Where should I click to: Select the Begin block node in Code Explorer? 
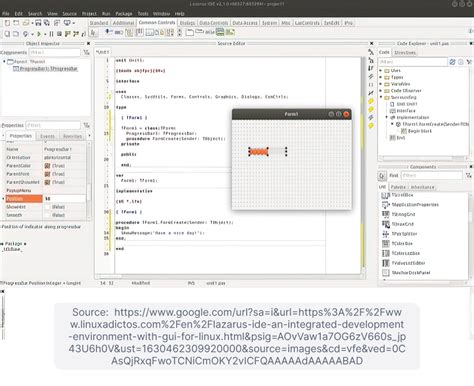coord(420,131)
